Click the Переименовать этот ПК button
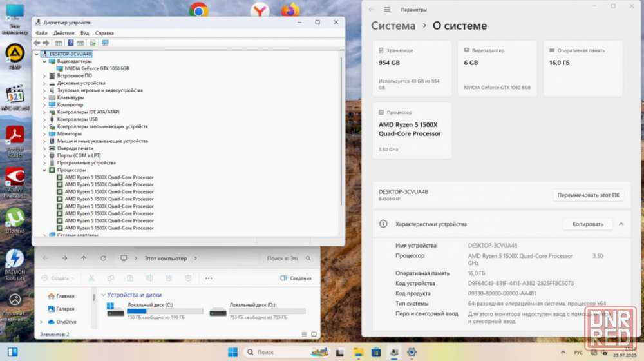644x361 pixels. pyautogui.click(x=588, y=195)
